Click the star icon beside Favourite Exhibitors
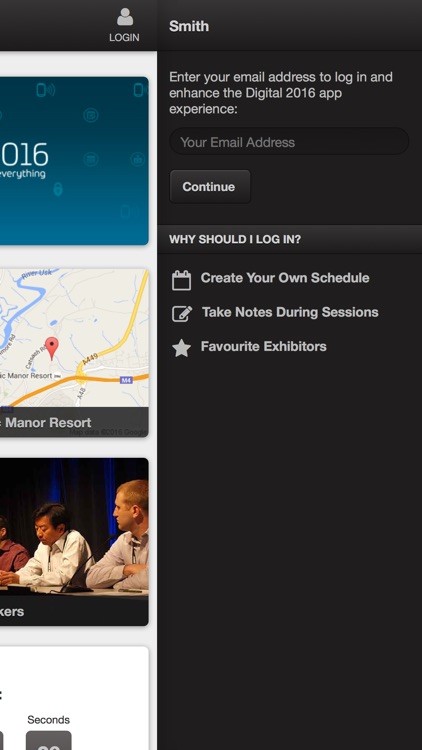 [181, 348]
